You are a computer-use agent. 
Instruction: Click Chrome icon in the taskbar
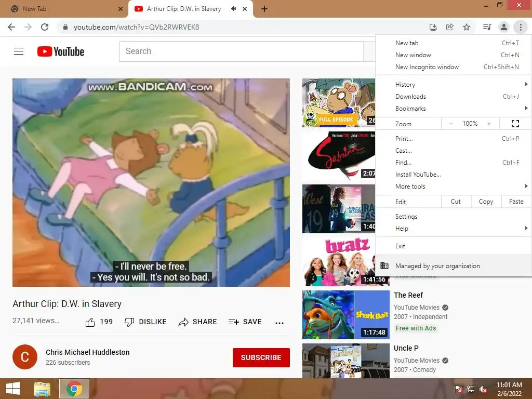(x=74, y=389)
